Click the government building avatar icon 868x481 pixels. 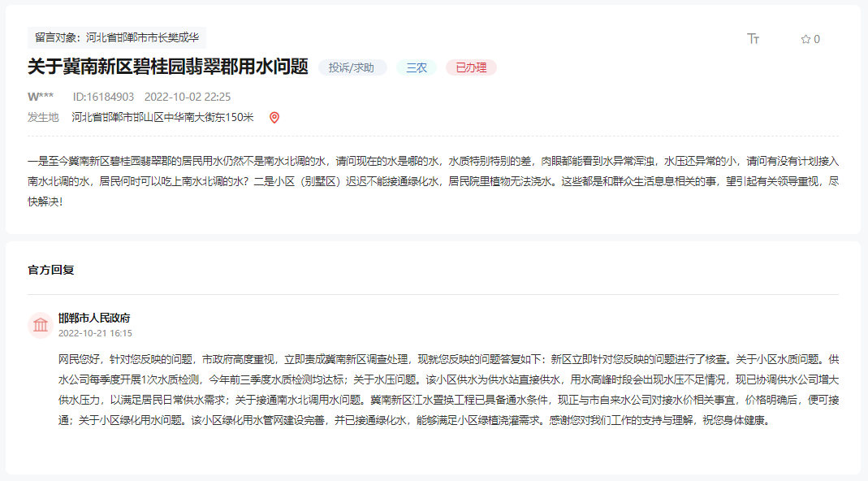tap(41, 325)
